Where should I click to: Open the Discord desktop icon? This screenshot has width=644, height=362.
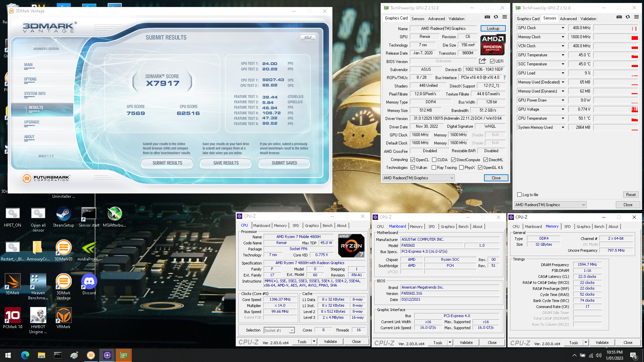click(89, 285)
